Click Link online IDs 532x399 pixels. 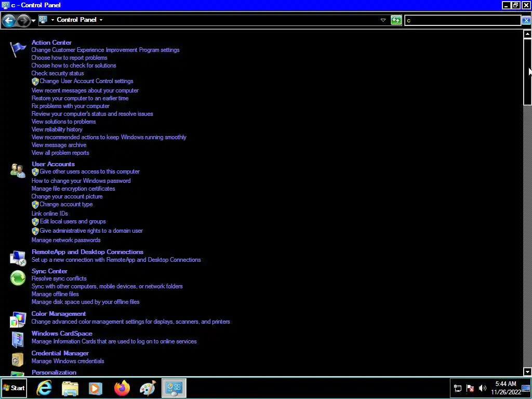[x=50, y=214]
